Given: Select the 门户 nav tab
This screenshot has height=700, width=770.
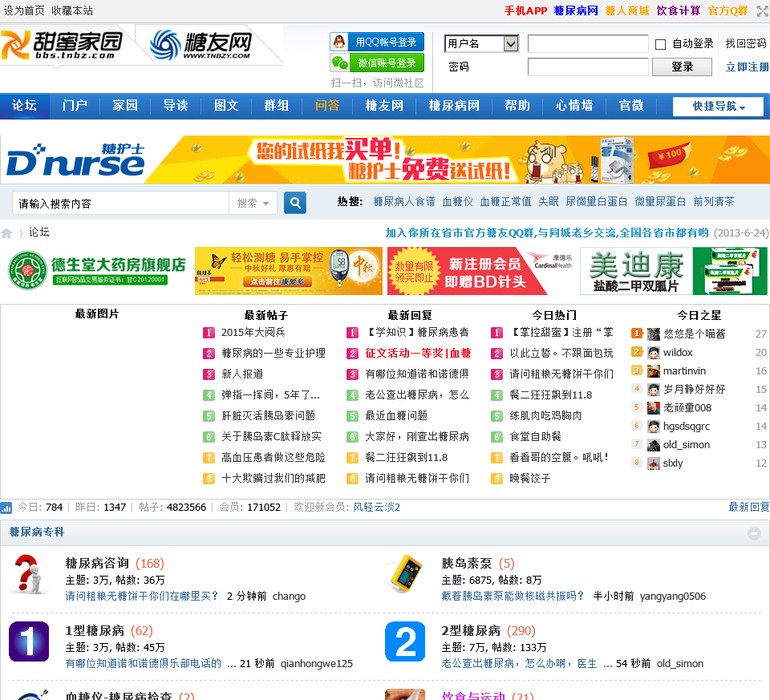Looking at the screenshot, I should coord(75,106).
